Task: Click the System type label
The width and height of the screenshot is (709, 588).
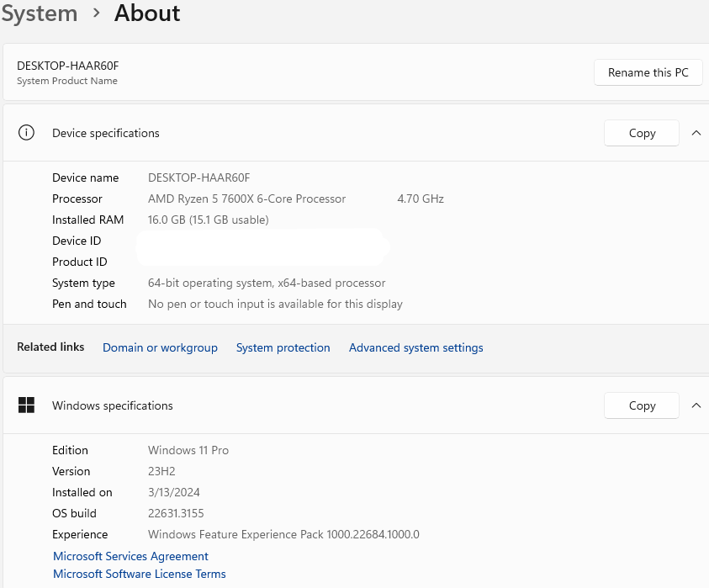Action: pyautogui.click(x=83, y=283)
